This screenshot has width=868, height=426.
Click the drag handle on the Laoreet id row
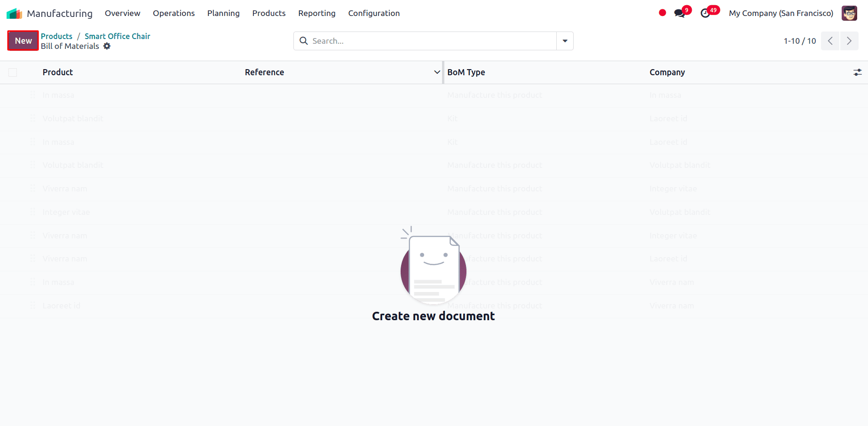(32, 305)
